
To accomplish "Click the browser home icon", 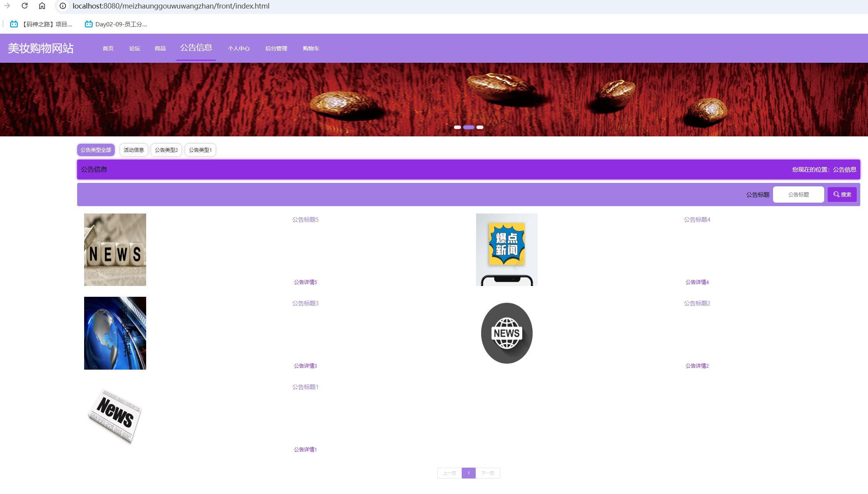I will pos(42,6).
